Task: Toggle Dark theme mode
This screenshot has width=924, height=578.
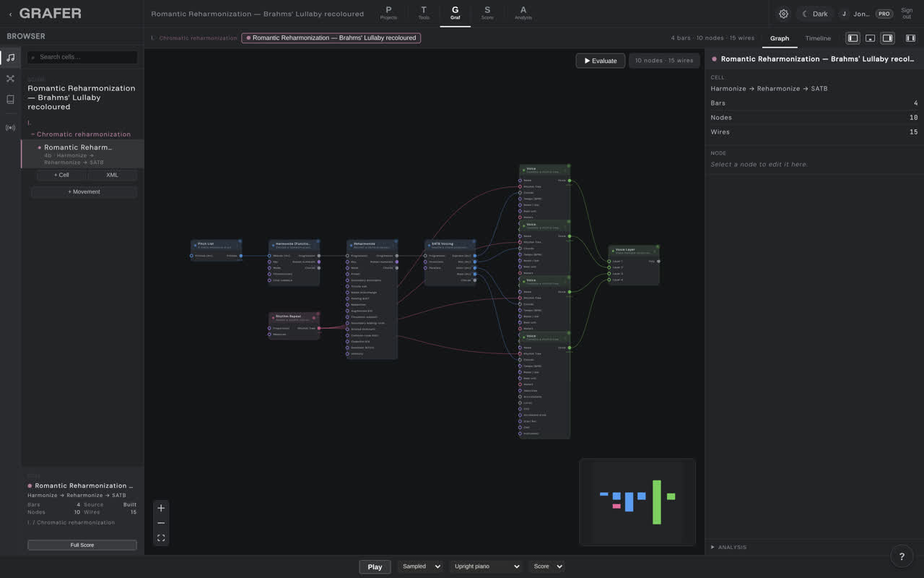Action: point(815,14)
